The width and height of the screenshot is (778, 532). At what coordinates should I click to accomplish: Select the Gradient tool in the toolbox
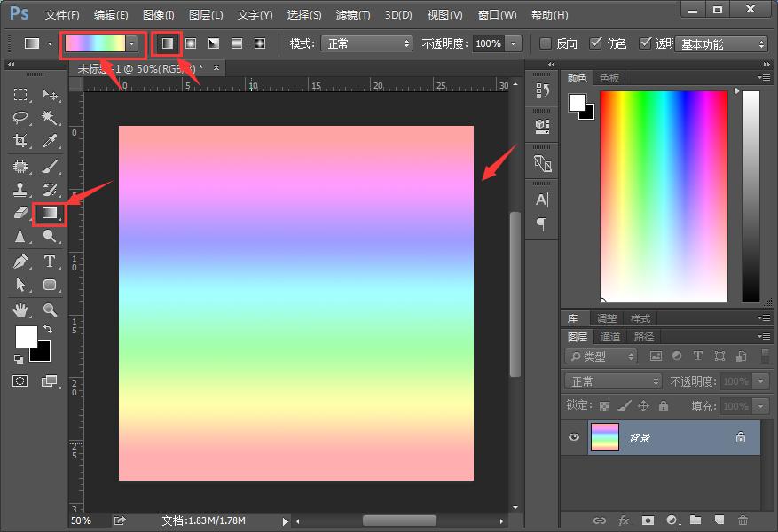point(50,213)
